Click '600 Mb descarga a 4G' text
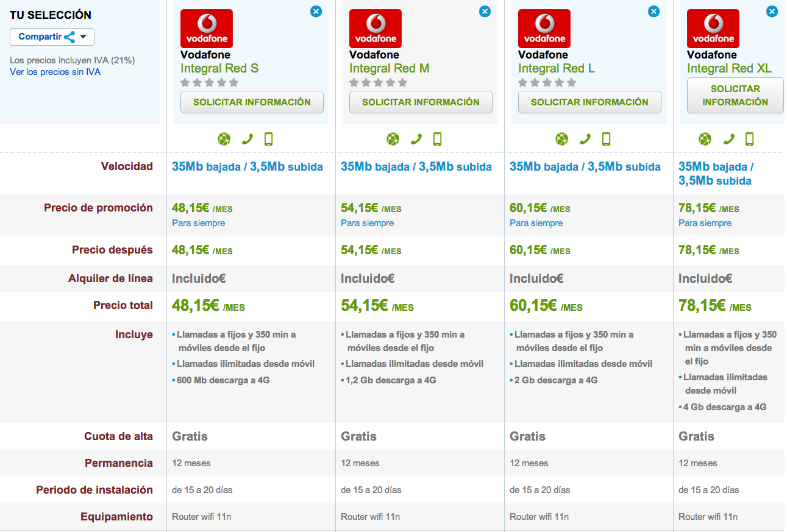787x532 pixels. coord(223,380)
